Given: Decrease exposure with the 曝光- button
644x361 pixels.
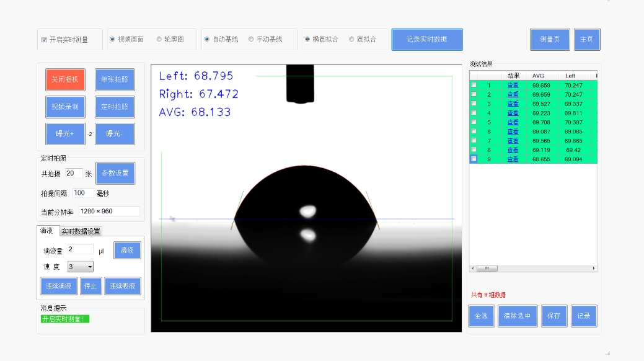Looking at the screenshot, I should [x=115, y=134].
